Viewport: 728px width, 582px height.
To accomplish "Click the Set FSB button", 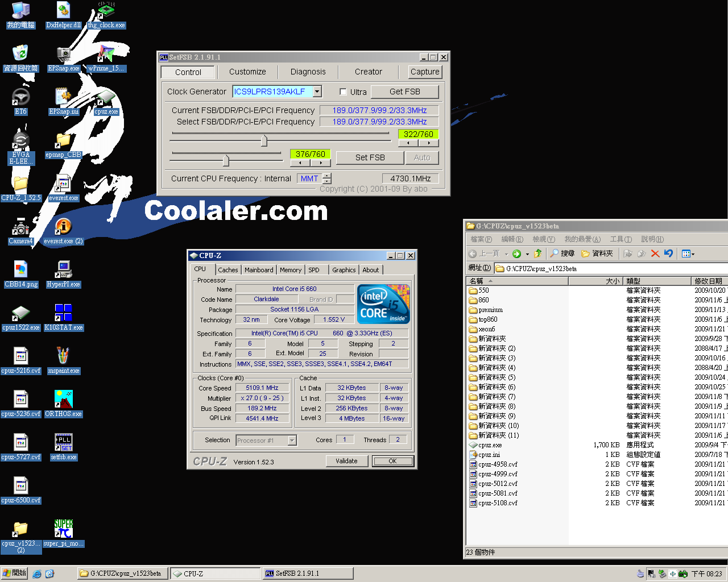I will [370, 157].
